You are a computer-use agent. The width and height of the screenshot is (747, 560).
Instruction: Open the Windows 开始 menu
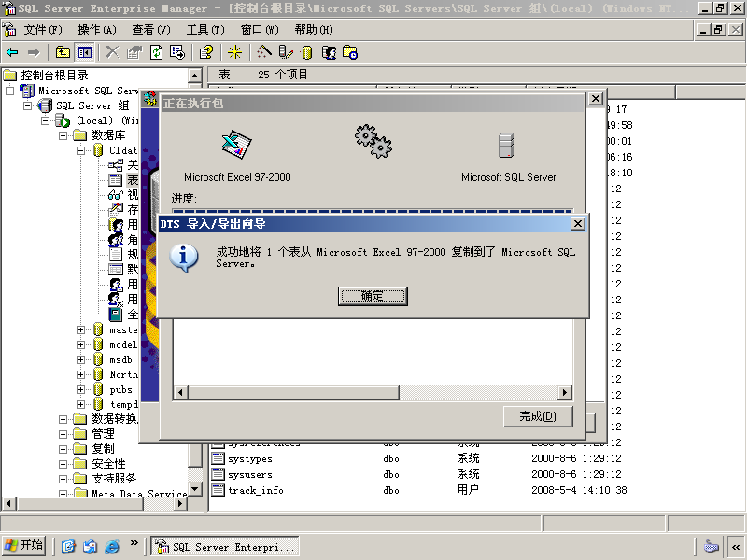click(x=24, y=545)
